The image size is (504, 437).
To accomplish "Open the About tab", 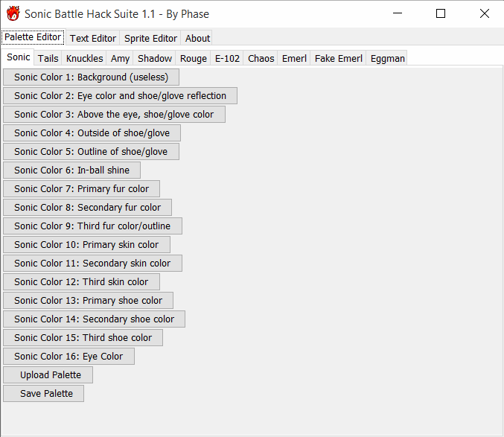I will pyautogui.click(x=197, y=38).
